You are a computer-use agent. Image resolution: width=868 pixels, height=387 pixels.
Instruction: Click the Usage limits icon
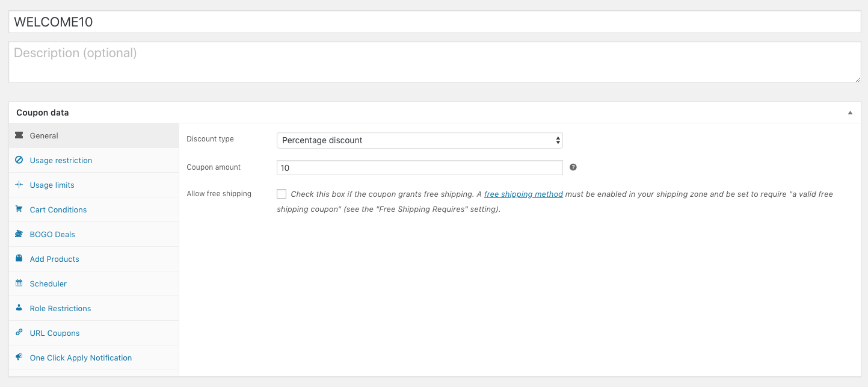(x=19, y=185)
